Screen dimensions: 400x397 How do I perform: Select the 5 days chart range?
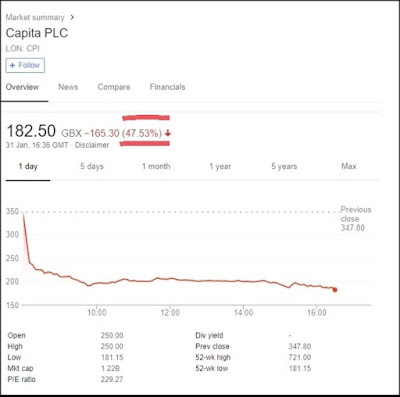(x=92, y=166)
